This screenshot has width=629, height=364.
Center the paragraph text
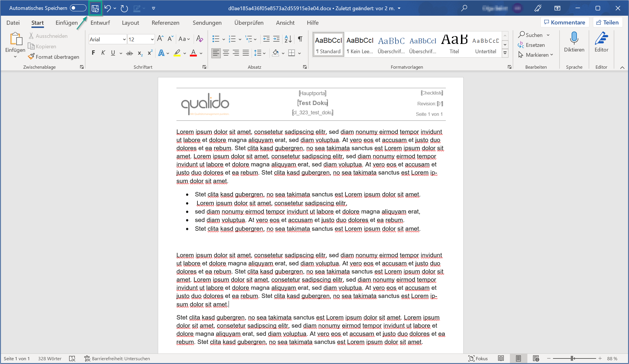tap(226, 53)
